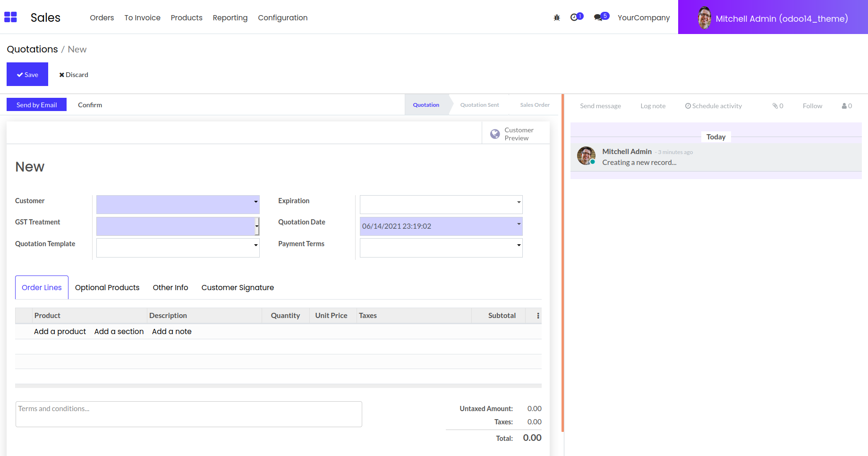Expand the Customer dropdown
Screen dimensions: 868x456
pyautogui.click(x=255, y=202)
